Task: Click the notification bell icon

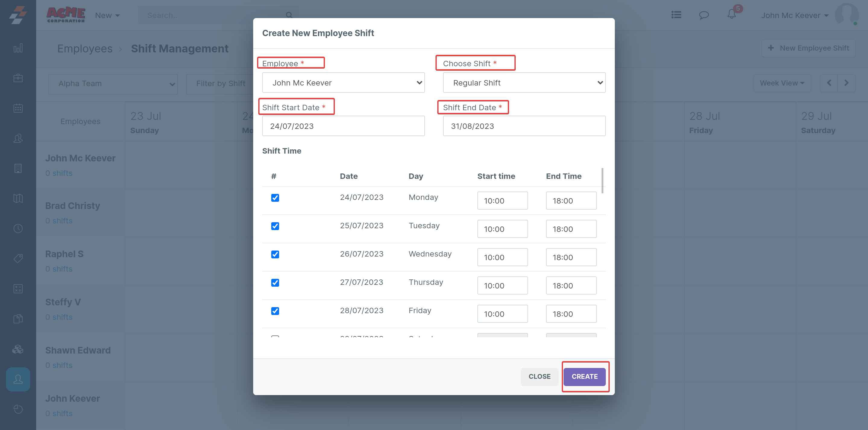Action: (731, 15)
